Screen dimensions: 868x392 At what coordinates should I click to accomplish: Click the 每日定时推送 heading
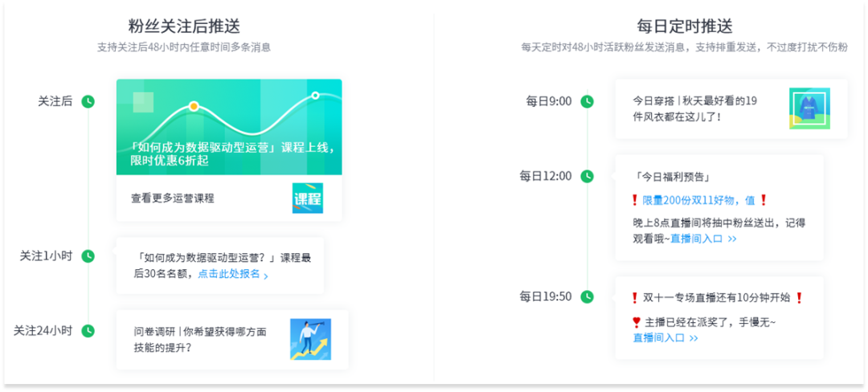(x=684, y=26)
